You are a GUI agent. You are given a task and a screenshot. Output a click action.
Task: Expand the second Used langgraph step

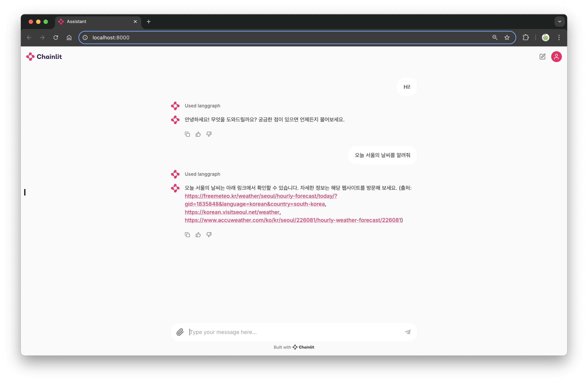[202, 174]
